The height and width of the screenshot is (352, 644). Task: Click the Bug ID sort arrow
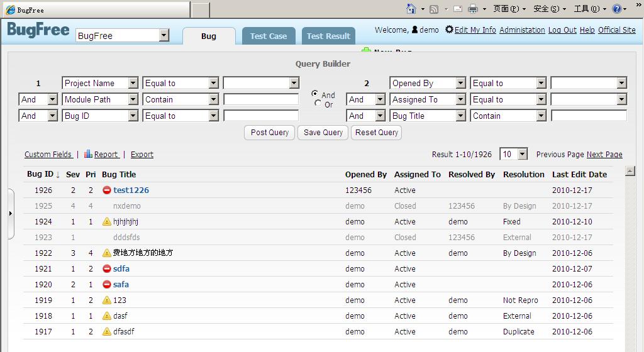[x=58, y=175]
